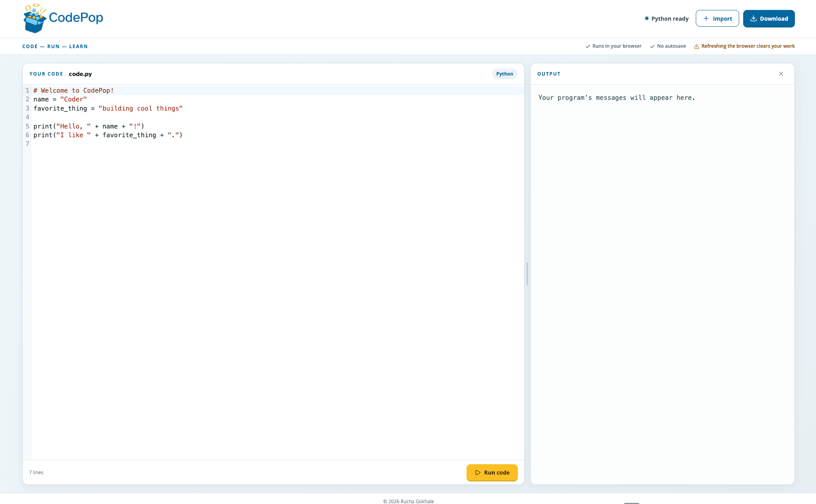The width and height of the screenshot is (816, 504).
Task: Click the OUTPUT panel heading
Action: pyautogui.click(x=549, y=74)
